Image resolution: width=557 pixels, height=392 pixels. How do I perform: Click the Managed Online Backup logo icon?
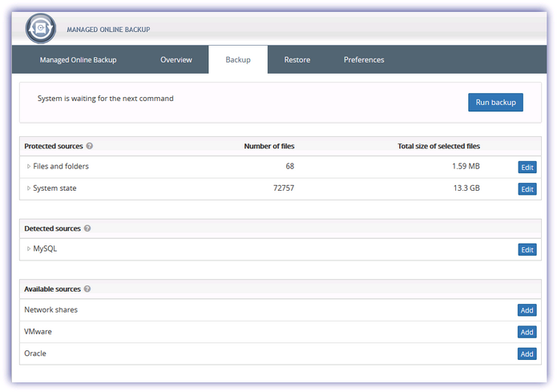(x=41, y=28)
